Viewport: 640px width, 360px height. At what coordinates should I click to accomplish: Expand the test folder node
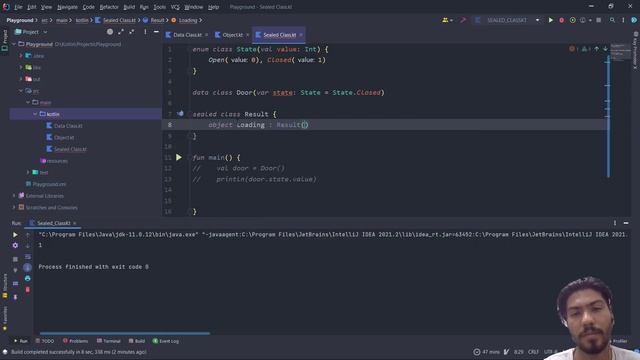(28, 172)
